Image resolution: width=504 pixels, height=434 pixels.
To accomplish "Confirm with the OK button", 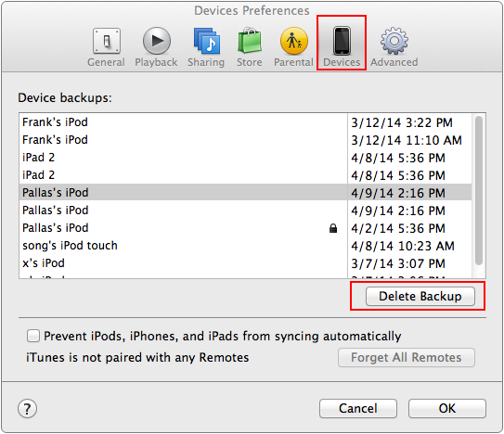I will (x=447, y=408).
